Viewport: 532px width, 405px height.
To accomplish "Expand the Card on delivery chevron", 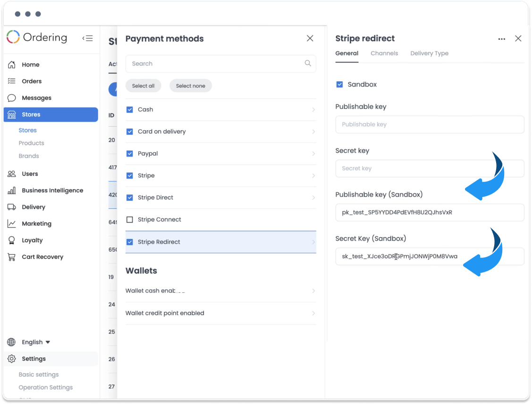I will click(x=313, y=132).
